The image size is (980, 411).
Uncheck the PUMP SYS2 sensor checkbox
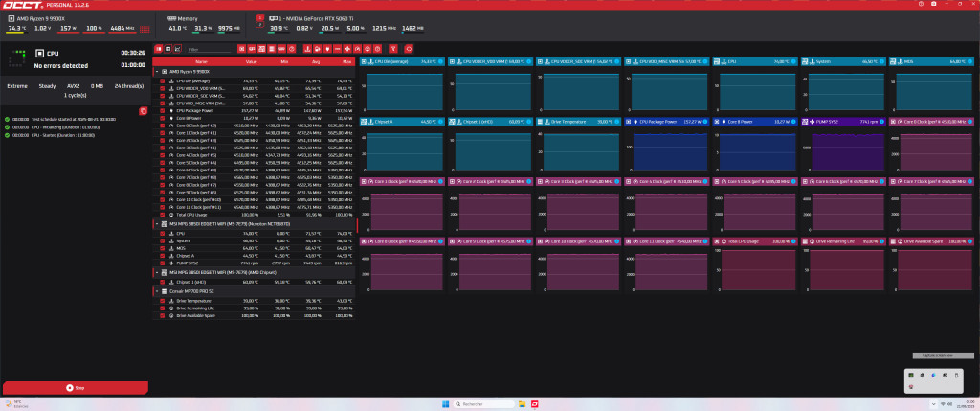[162, 263]
